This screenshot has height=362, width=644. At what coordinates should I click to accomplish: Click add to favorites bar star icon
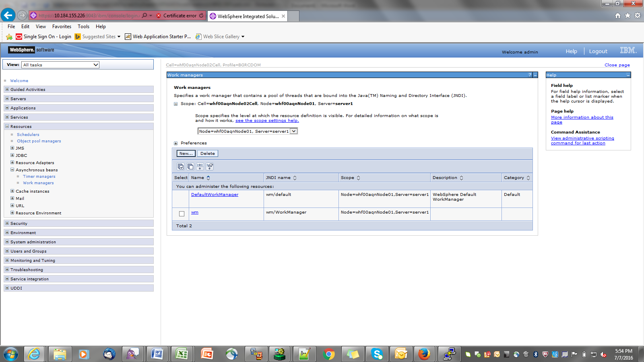point(9,37)
